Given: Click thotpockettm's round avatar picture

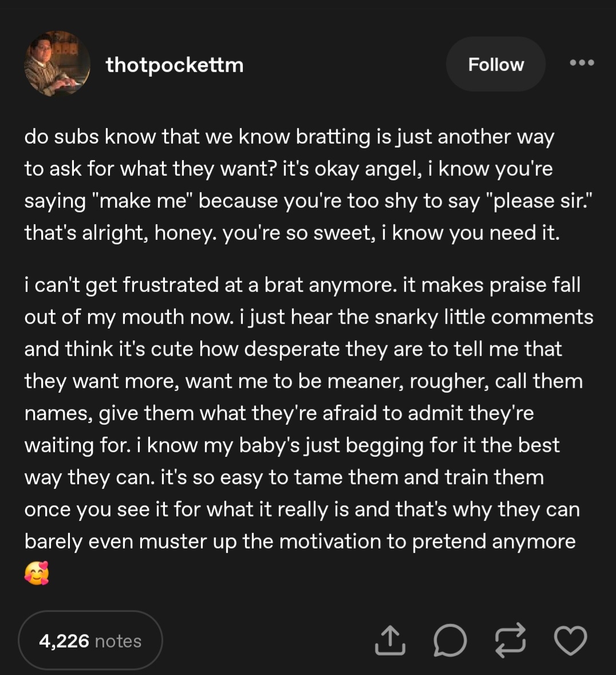Looking at the screenshot, I should (x=57, y=64).
